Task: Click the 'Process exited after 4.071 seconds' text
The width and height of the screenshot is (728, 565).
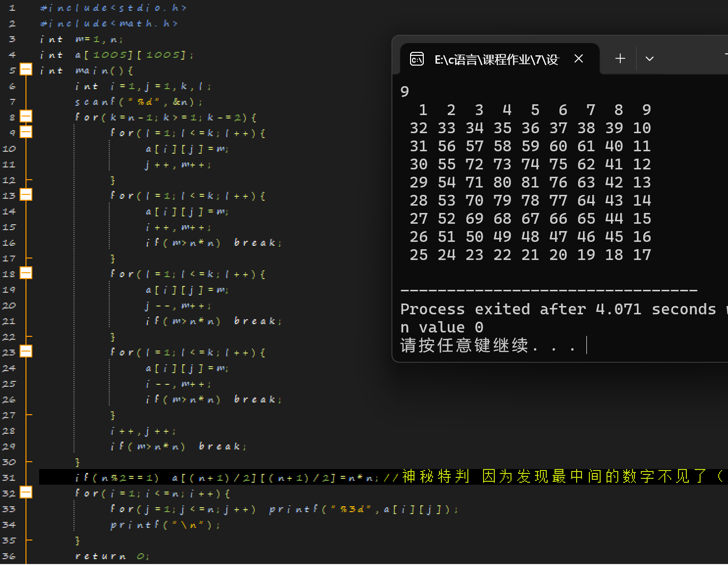Action: [x=558, y=309]
